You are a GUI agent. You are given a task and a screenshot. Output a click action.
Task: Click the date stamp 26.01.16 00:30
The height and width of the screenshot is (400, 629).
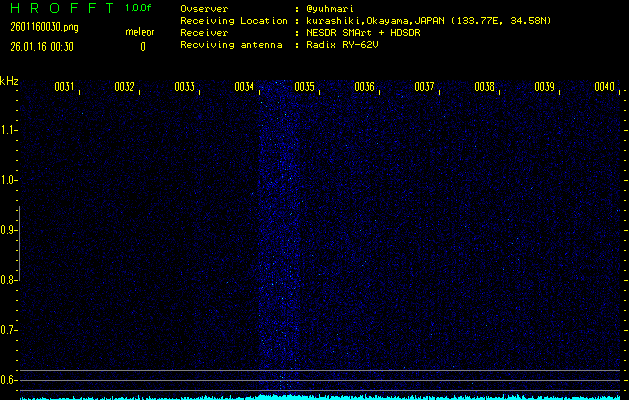click(42, 47)
